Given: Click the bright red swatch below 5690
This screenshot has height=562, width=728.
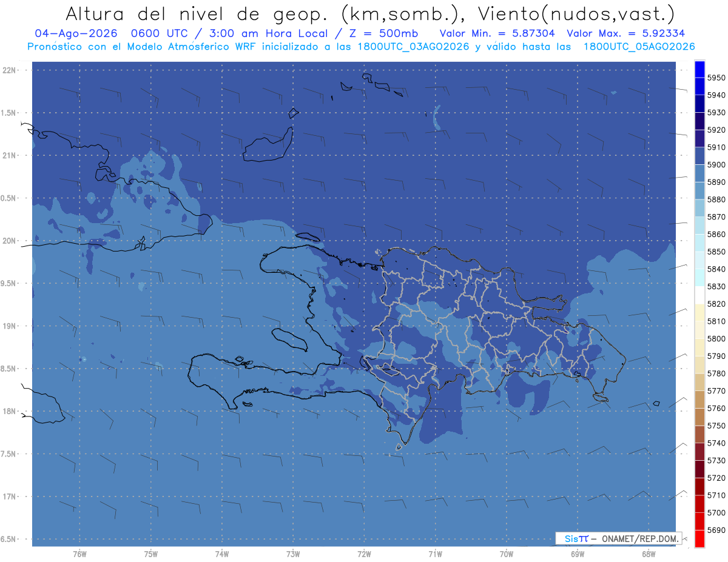Looking at the screenshot, I should coord(699,538).
